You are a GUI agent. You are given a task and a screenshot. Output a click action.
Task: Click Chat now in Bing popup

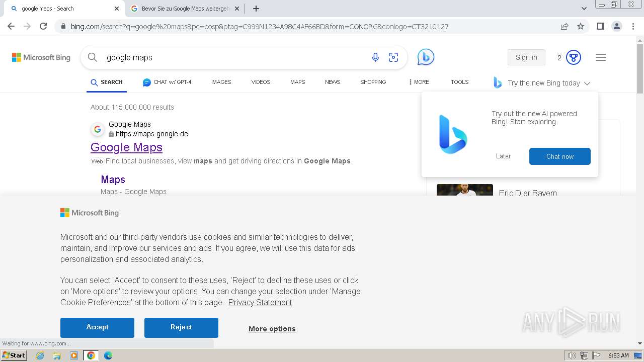[560, 156]
